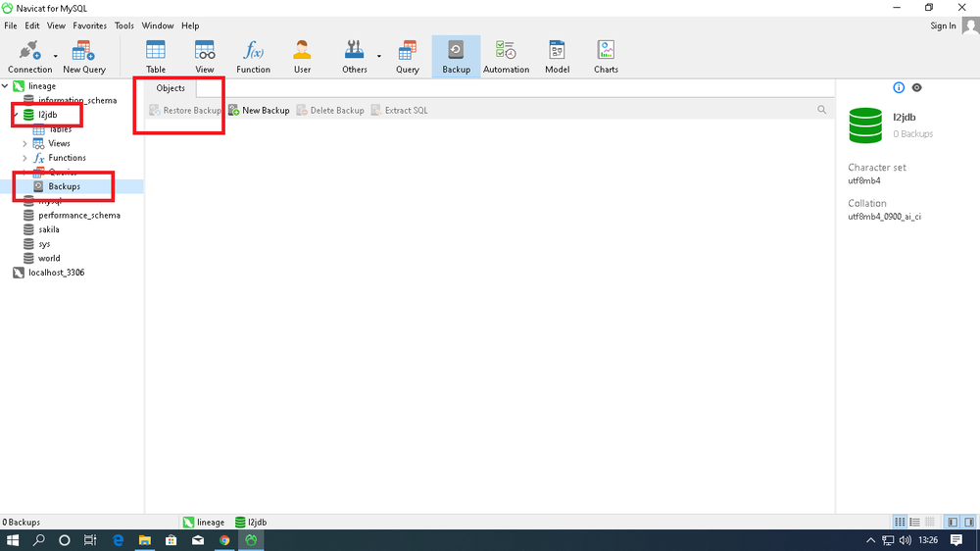980x551 pixels.
Task: Click the New Query toolbar icon
Action: pos(84,57)
